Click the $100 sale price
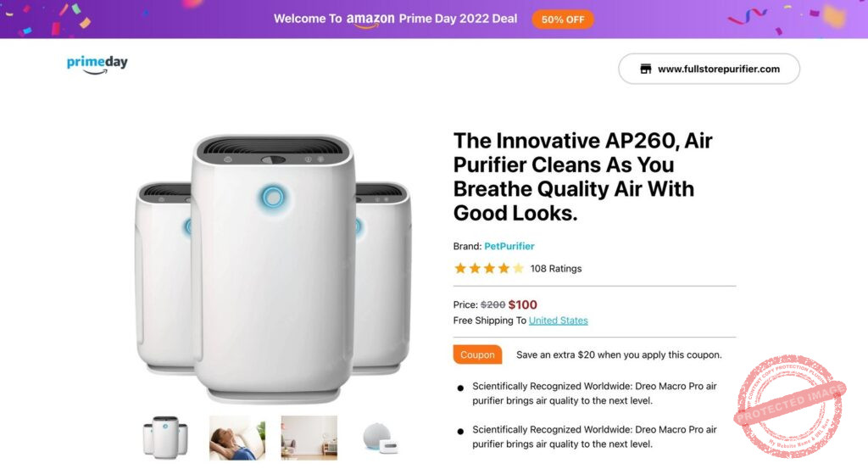 tap(522, 304)
